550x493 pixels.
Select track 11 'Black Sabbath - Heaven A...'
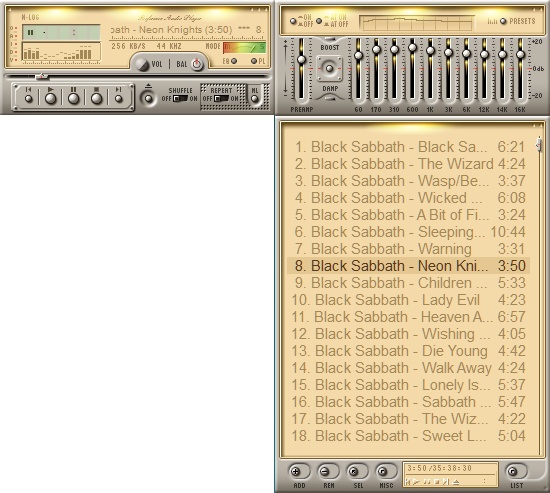[x=409, y=317]
